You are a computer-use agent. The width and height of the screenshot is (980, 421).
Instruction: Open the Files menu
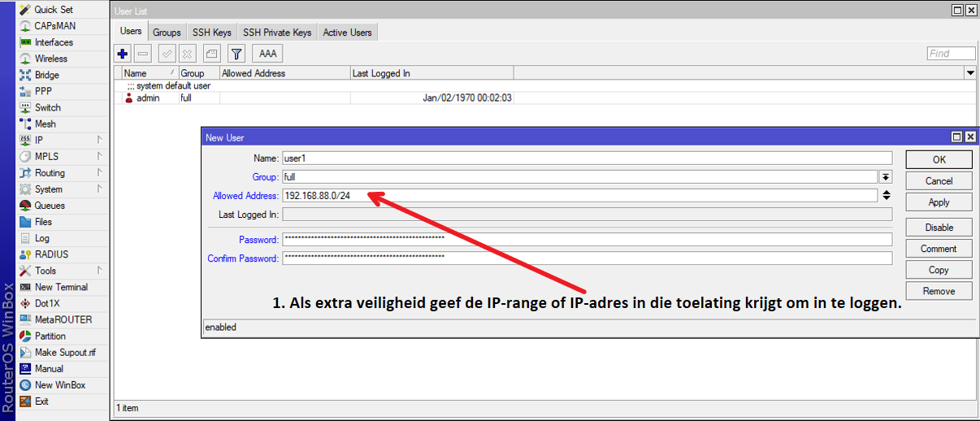tap(43, 222)
